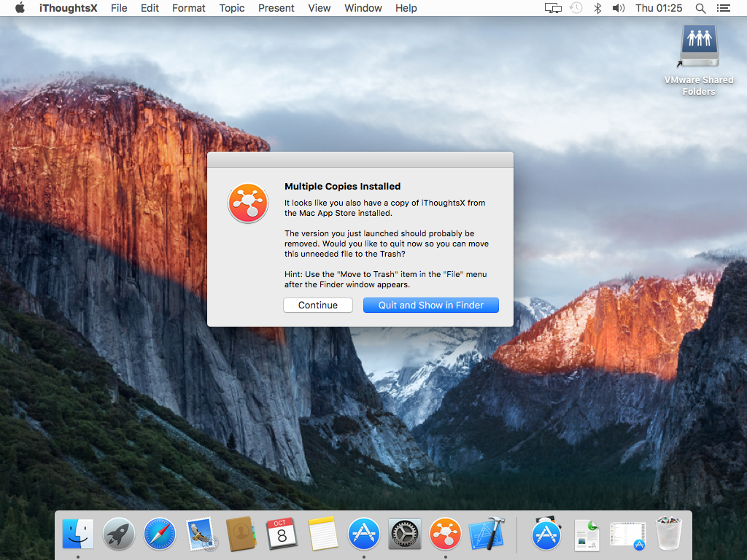Click Time Machine menu bar icon
The image size is (747, 560).
576,8
